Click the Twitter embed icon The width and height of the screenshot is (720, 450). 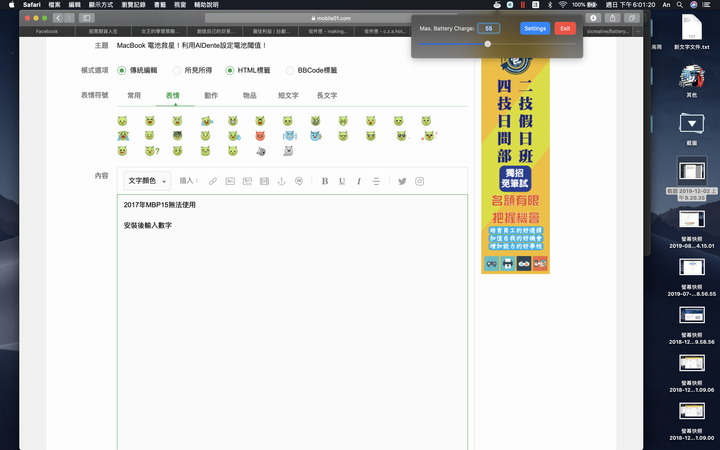tap(402, 181)
